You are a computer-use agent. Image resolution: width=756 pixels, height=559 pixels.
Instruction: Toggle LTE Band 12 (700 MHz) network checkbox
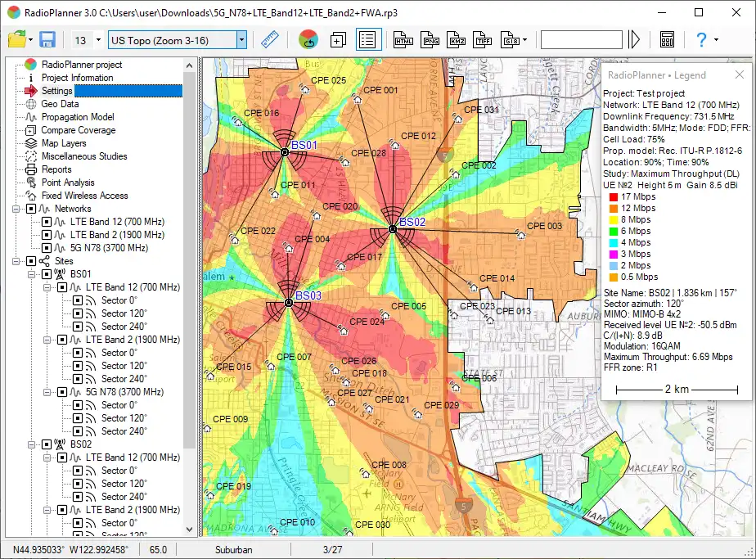47,222
